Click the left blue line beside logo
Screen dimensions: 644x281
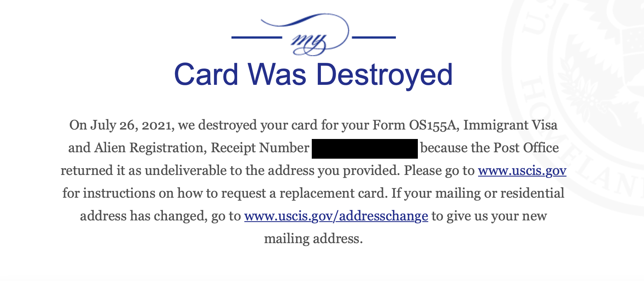click(257, 37)
